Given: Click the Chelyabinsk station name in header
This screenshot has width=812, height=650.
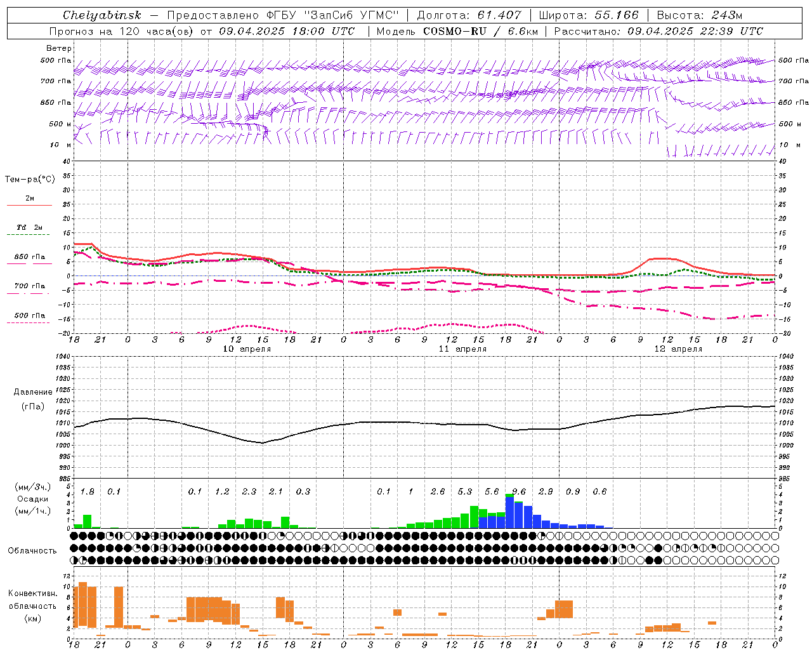Looking at the screenshot, I should (x=101, y=15).
